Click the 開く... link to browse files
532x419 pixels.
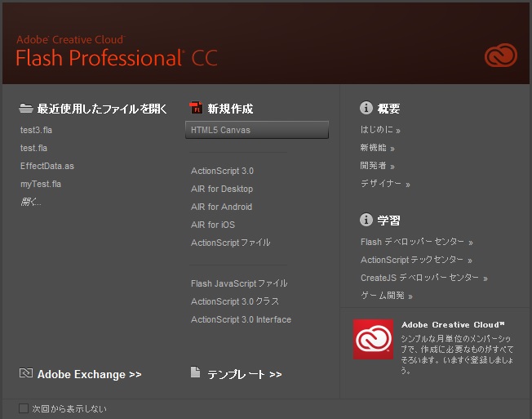pyautogui.click(x=30, y=202)
